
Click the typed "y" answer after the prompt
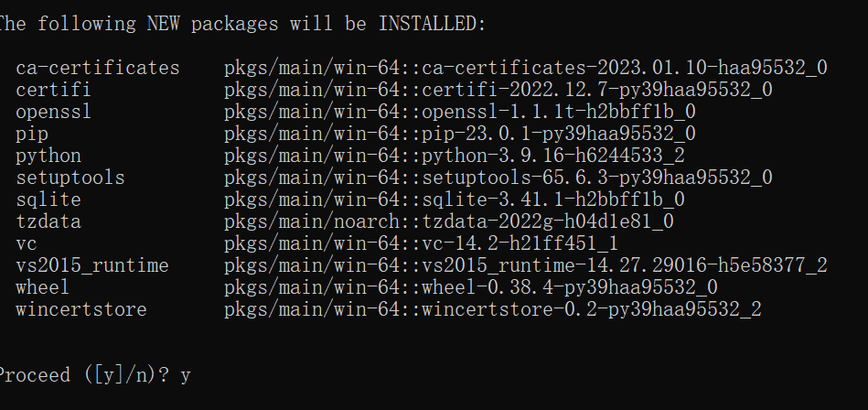click(x=185, y=376)
